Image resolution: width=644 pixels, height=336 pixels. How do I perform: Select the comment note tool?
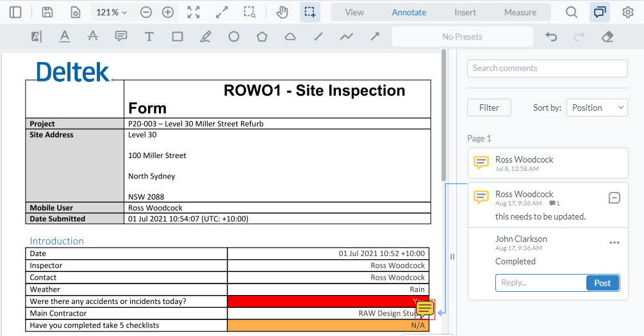120,36
